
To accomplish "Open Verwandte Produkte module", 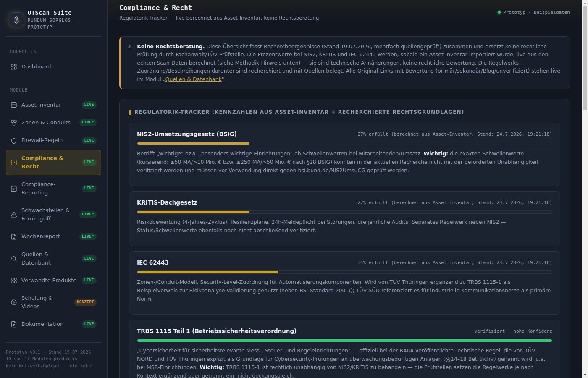I will 53,281.
